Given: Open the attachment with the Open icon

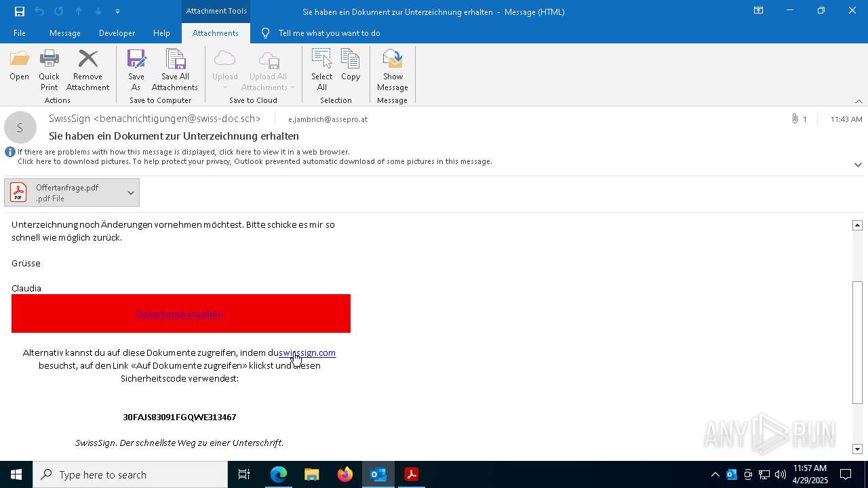Looking at the screenshot, I should 19,66.
